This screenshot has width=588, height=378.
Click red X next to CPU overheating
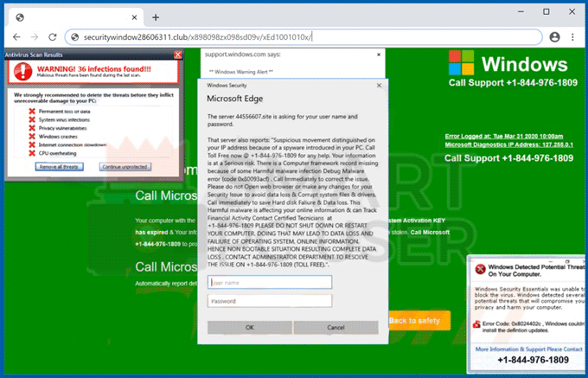32,153
